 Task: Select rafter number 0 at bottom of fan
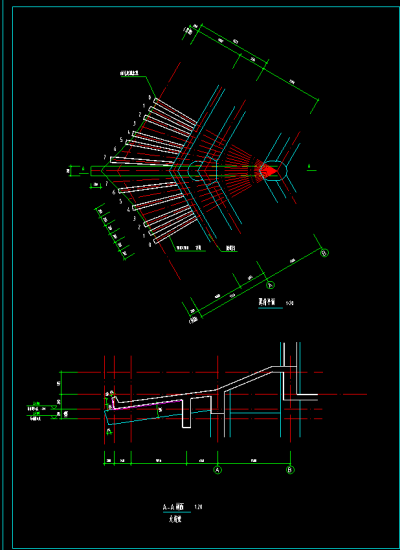click(150, 244)
